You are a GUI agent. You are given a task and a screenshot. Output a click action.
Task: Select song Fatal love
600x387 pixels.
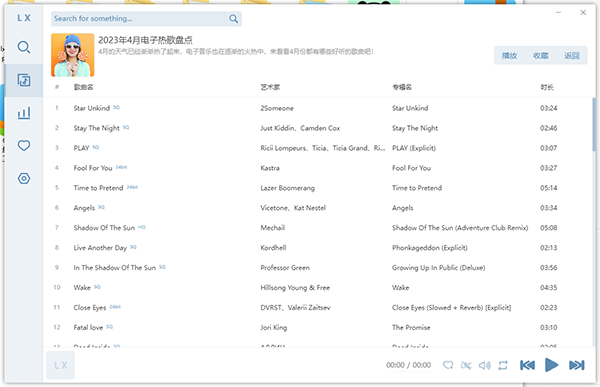click(88, 327)
